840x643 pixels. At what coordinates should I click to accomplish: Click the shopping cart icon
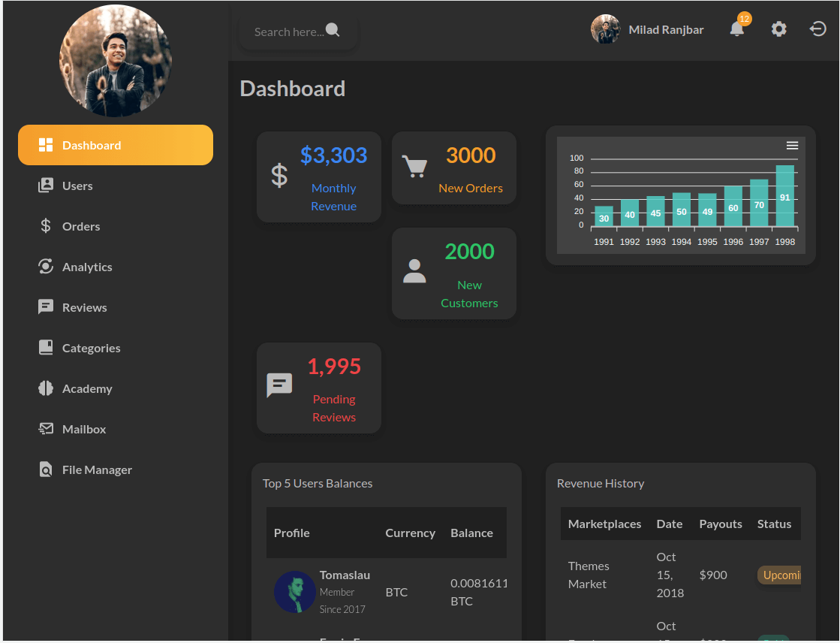[x=414, y=166]
